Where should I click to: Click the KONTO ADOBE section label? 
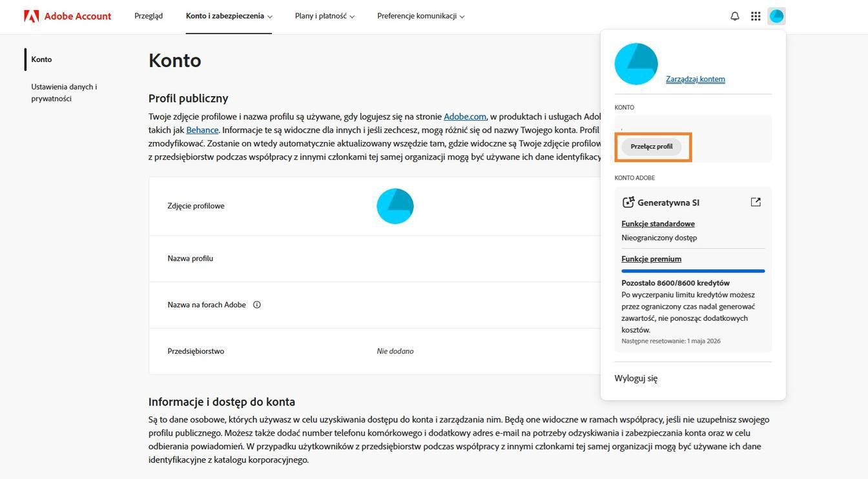pos(635,178)
